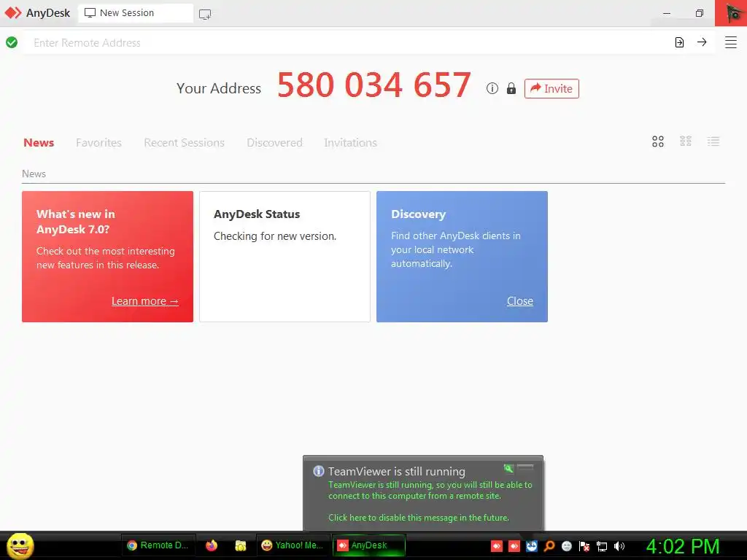Switch to large tiles view
The width and height of the screenshot is (747, 560).
658,141
